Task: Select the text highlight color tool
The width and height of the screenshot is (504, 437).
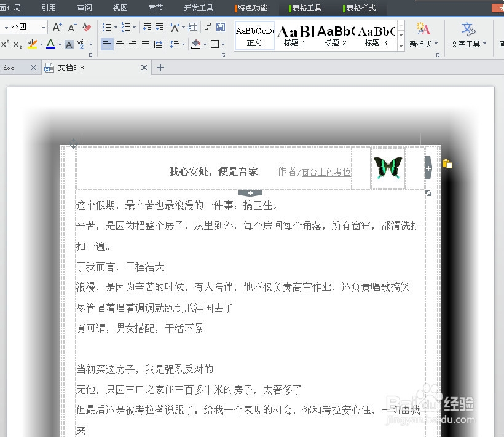Action: 33,43
